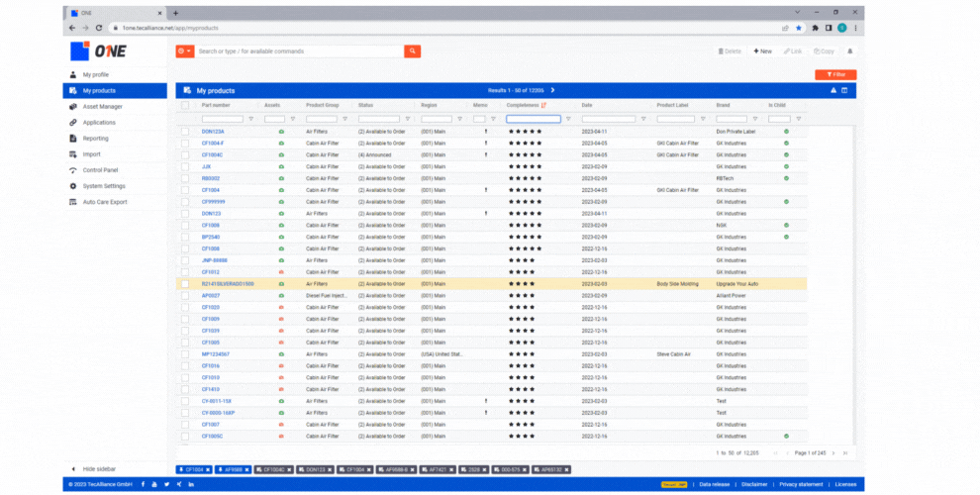
Task: Open Reporting in the sidebar
Action: (96, 139)
